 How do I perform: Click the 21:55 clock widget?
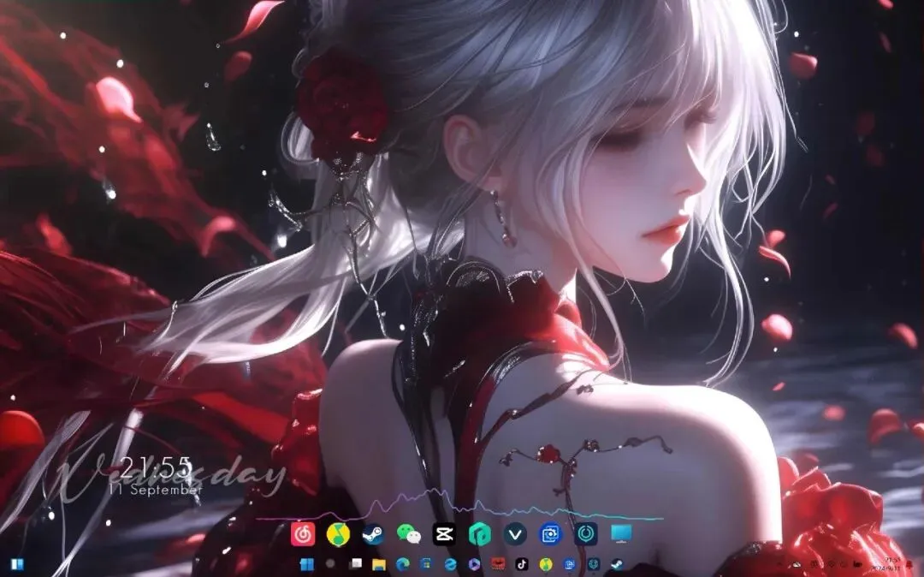(x=157, y=468)
